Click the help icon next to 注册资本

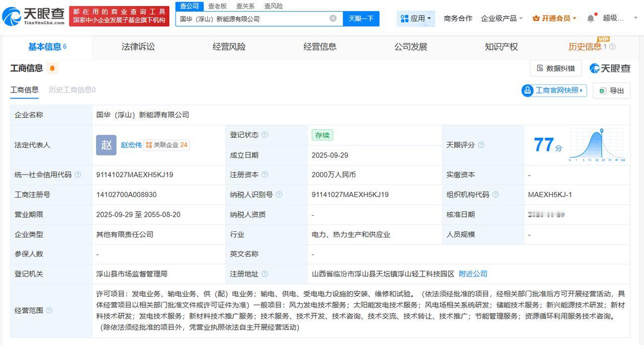[265, 175]
